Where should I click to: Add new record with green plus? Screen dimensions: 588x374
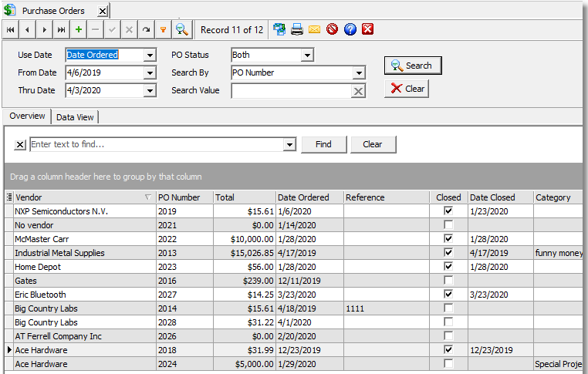click(x=79, y=29)
